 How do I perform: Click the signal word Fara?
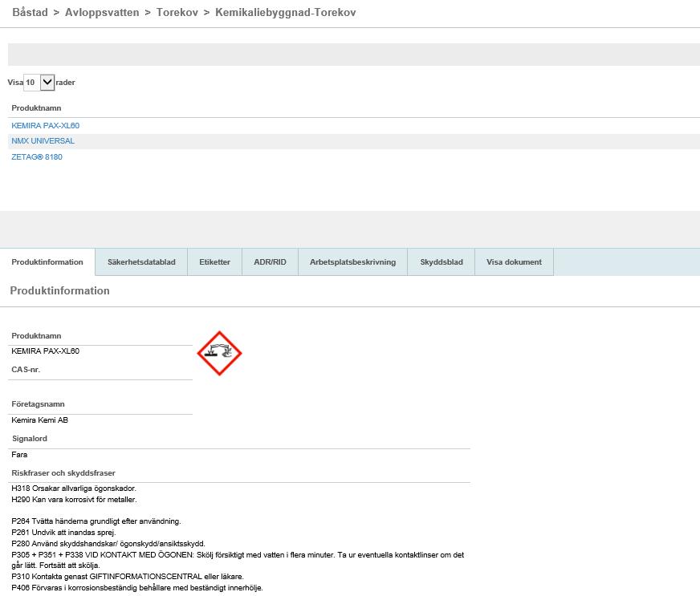click(x=19, y=455)
